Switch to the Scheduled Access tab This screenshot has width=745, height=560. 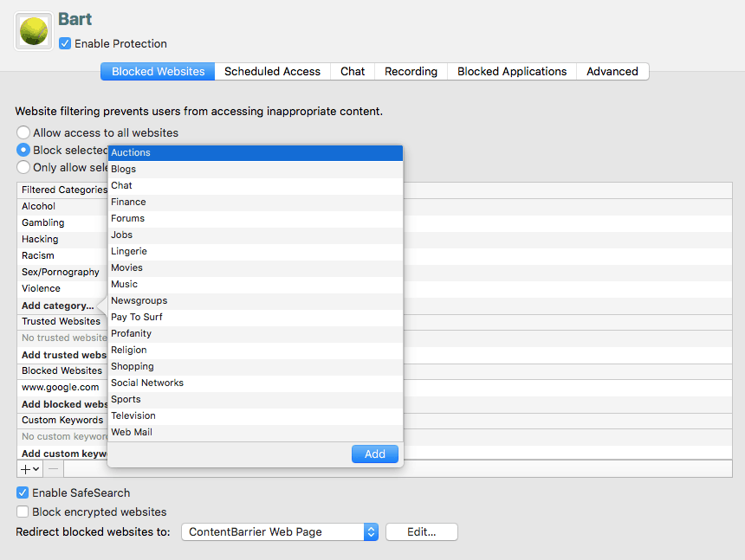coord(272,71)
